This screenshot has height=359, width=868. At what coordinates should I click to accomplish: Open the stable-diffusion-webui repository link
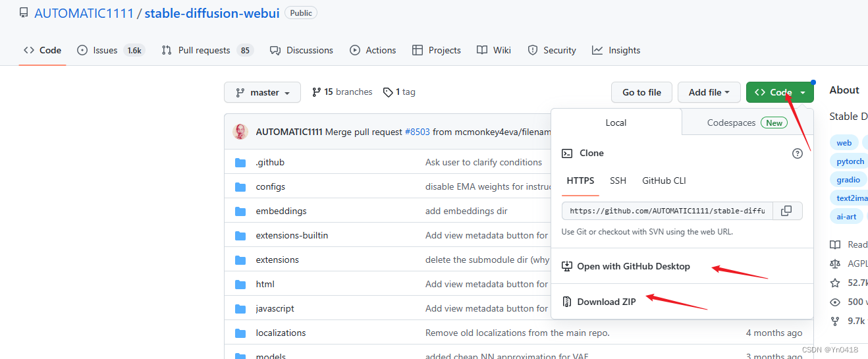[212, 13]
